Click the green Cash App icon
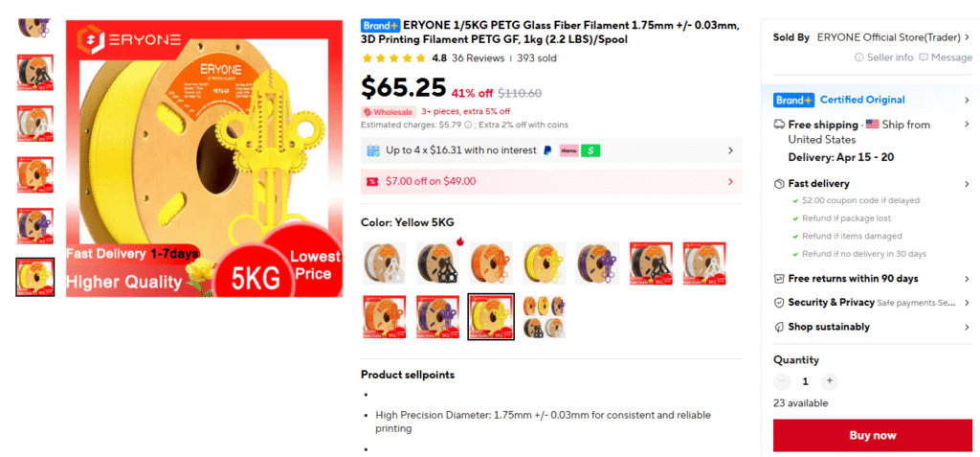The image size is (980, 457). (590, 150)
